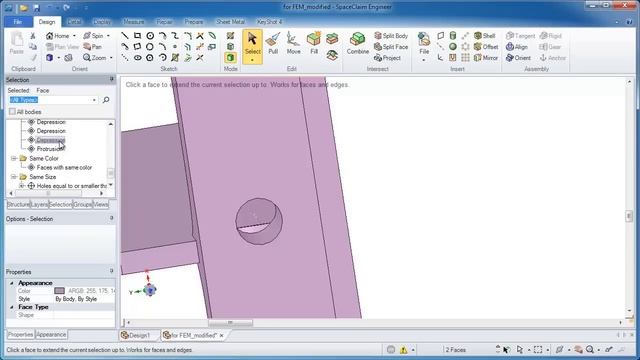Click the Split Body tool
Viewport: 640px width, 360px height.
coord(391,36)
